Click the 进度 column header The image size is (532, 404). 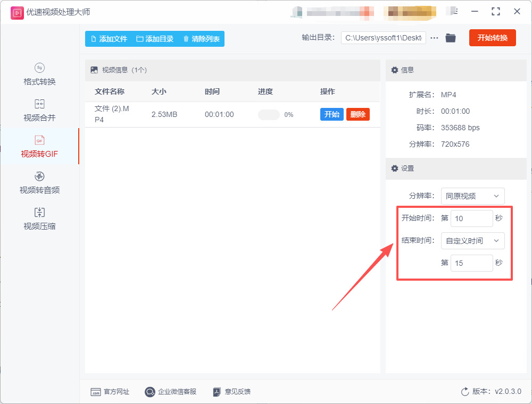coord(265,91)
